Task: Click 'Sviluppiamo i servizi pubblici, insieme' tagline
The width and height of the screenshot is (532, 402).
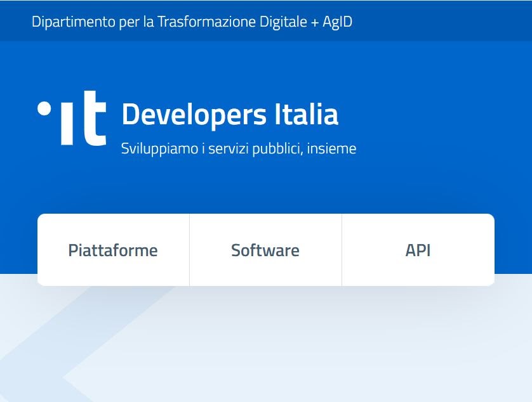Action: [x=239, y=149]
